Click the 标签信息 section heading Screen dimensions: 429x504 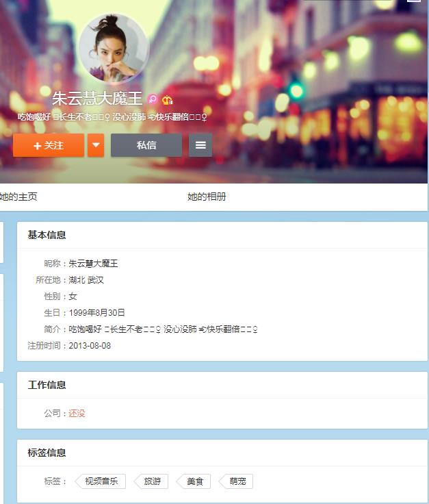click(47, 453)
